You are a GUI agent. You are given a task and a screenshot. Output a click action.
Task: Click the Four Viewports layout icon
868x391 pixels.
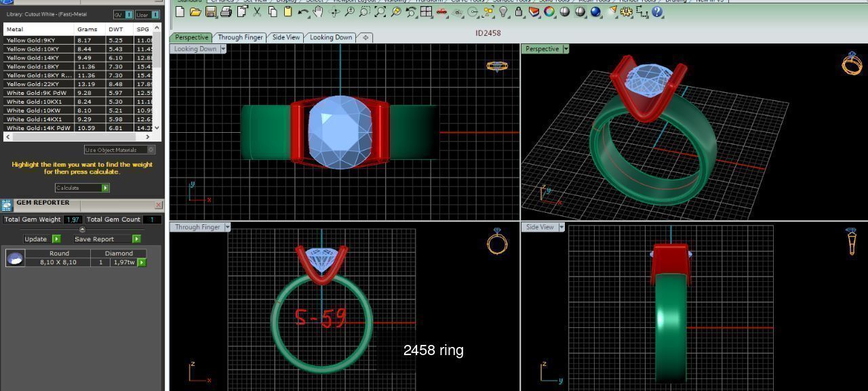tap(426, 12)
